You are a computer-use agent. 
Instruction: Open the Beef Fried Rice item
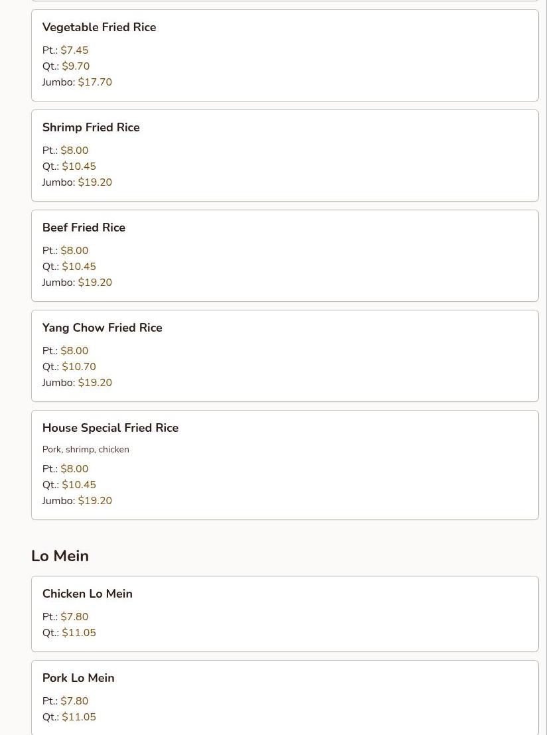(84, 228)
